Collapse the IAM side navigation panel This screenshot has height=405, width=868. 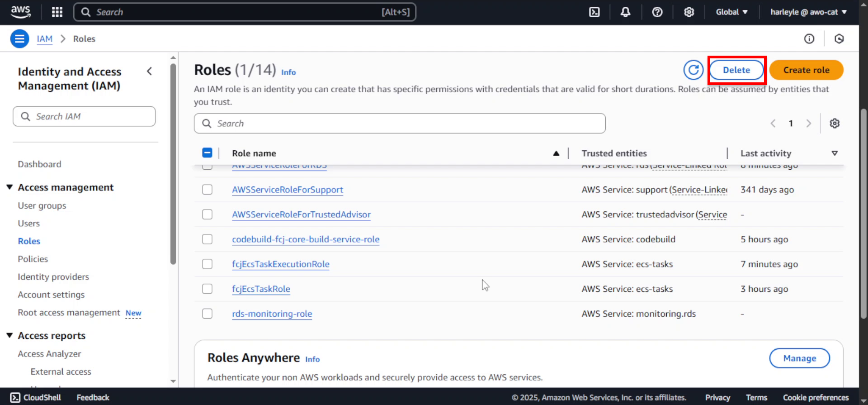point(150,71)
